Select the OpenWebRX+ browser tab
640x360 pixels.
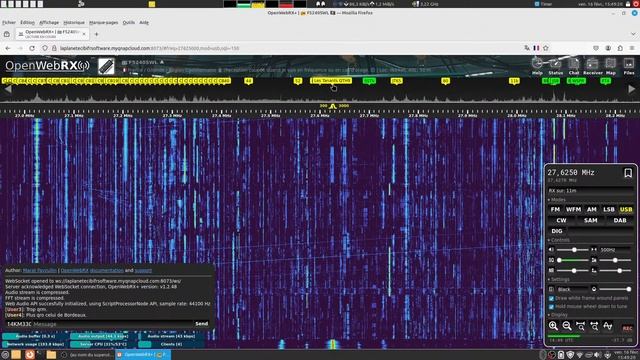coord(52,34)
